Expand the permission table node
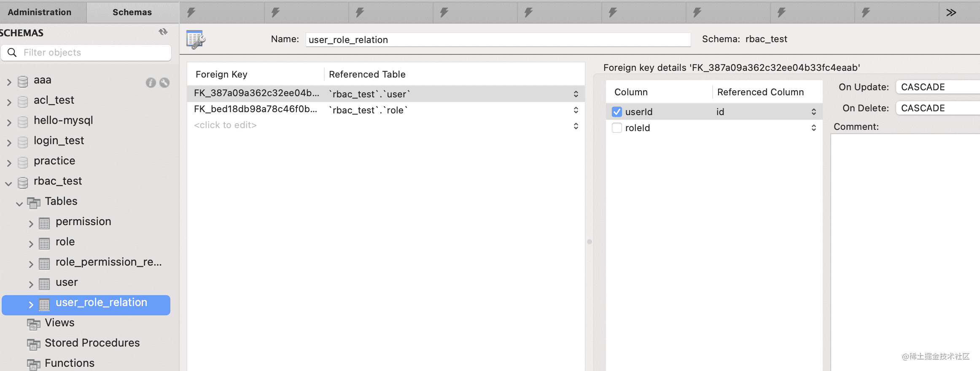 click(x=31, y=223)
